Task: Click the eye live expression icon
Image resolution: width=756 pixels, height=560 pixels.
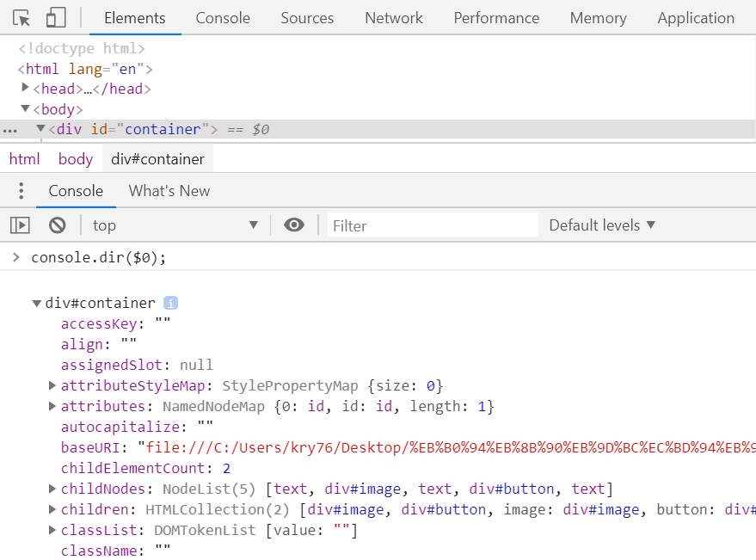Action: click(294, 225)
